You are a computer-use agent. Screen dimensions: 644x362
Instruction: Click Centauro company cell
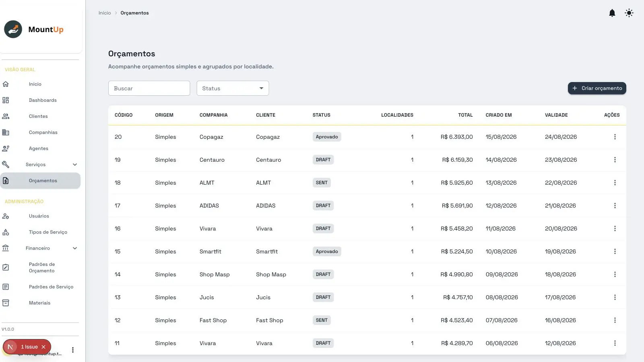pyautogui.click(x=212, y=160)
